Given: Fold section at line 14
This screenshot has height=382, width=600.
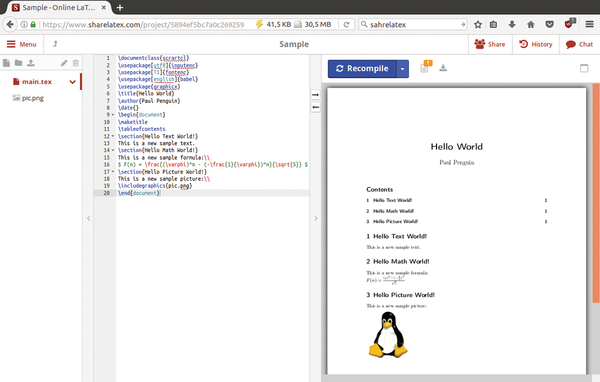Looking at the screenshot, I should tap(113, 150).
